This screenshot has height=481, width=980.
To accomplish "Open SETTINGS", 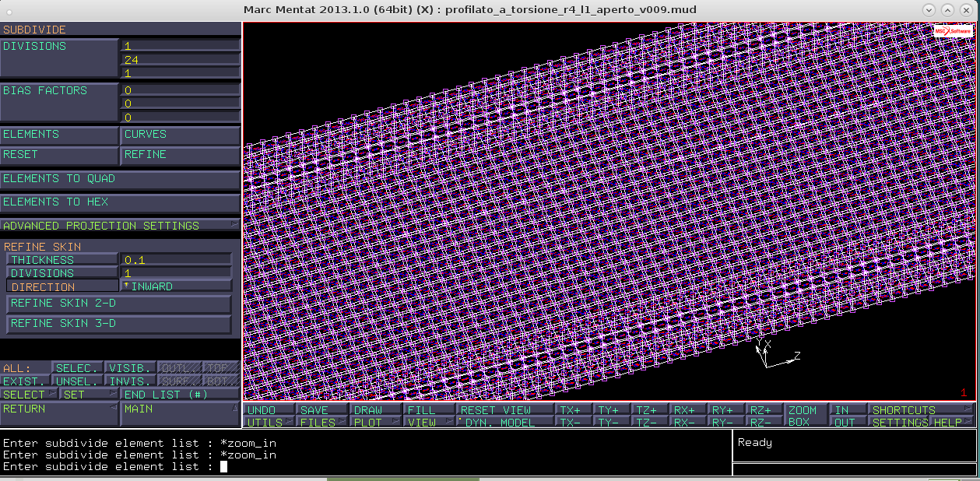I will click(901, 422).
